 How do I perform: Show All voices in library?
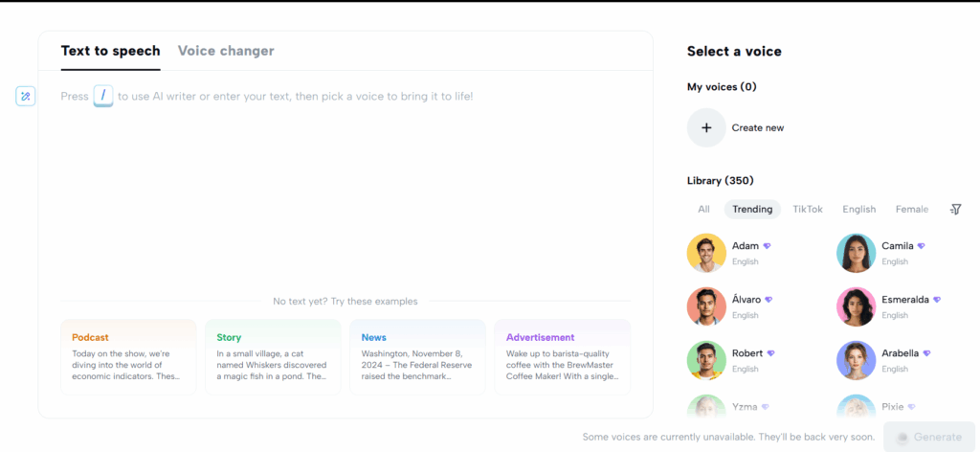pyautogui.click(x=703, y=210)
